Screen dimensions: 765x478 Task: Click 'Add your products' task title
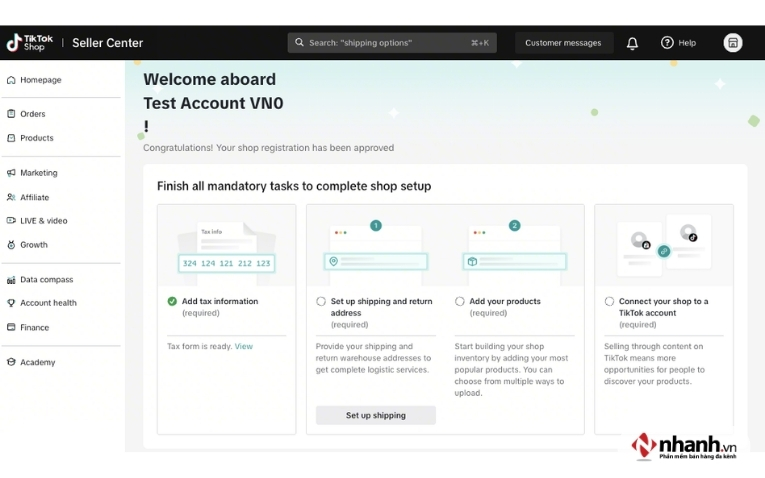tap(505, 301)
